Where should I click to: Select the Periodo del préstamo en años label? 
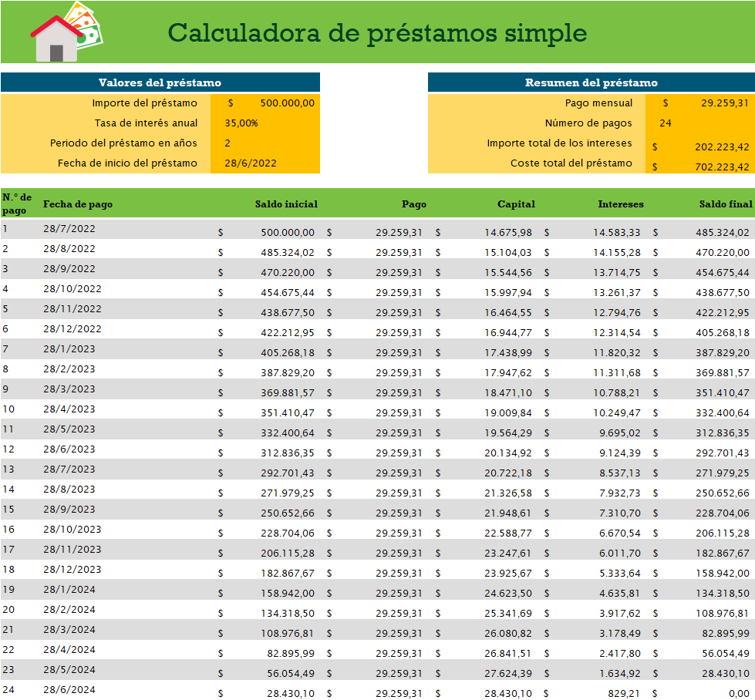click(123, 143)
